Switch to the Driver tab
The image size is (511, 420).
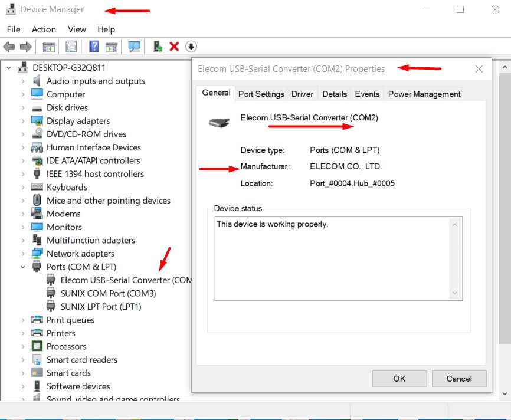click(x=302, y=94)
